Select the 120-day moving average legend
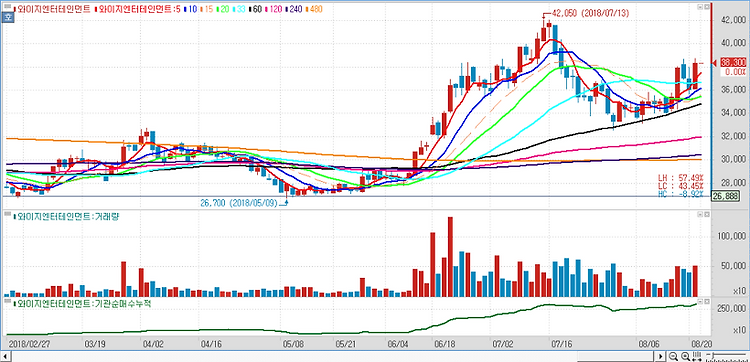Screen dimensions: 750x362 pos(274,9)
